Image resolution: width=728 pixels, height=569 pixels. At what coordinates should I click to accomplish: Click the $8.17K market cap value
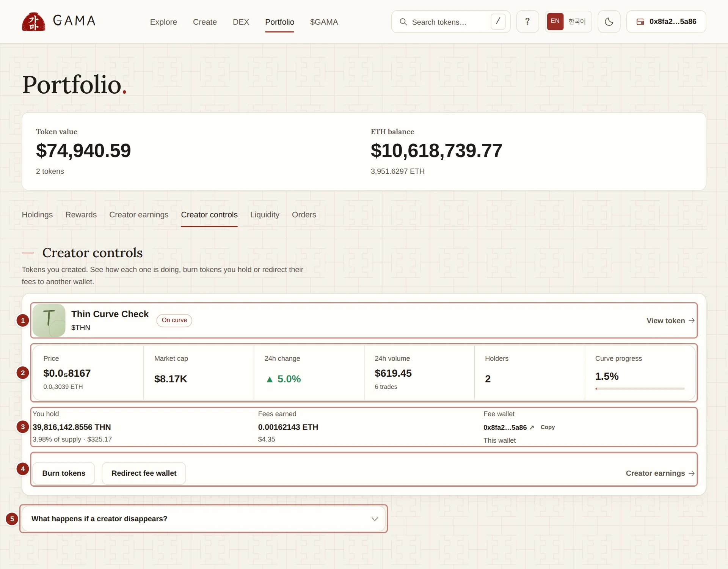[171, 379]
